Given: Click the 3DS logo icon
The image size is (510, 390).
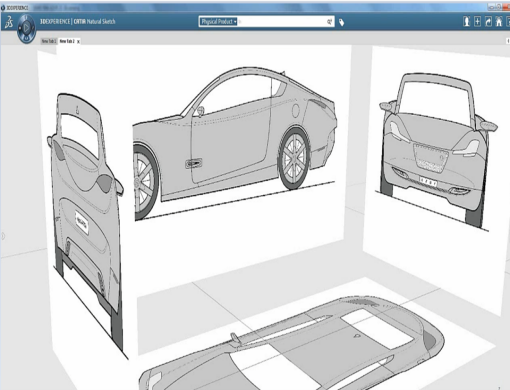Looking at the screenshot, I should coord(9,22).
